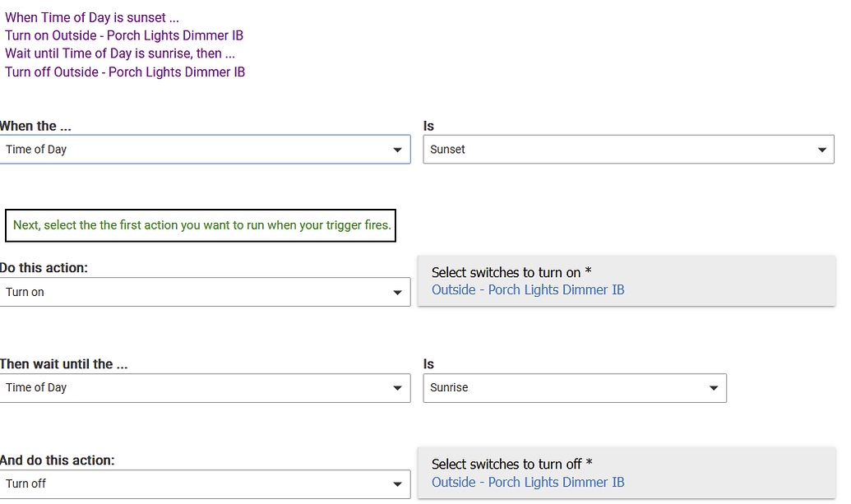Expand the Sunset dropdown arrow

[821, 150]
